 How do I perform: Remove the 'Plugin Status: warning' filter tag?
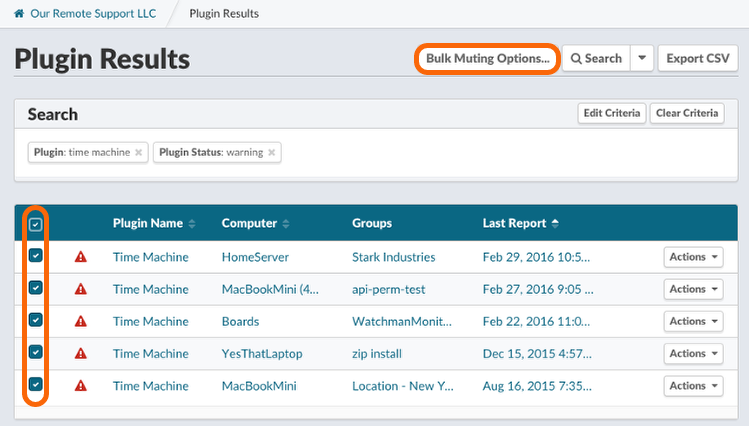coord(271,152)
